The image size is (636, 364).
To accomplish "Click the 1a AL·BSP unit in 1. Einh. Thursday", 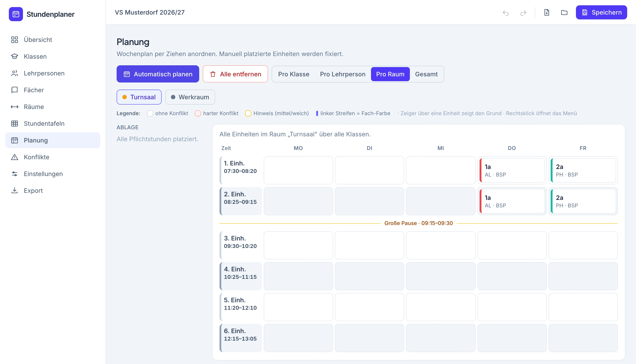I will (512, 171).
